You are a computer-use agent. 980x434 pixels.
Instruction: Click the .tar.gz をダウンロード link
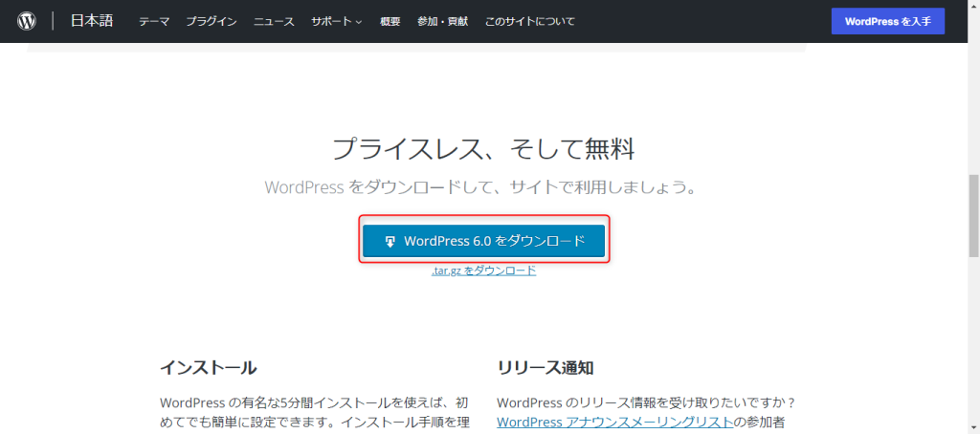[483, 271]
